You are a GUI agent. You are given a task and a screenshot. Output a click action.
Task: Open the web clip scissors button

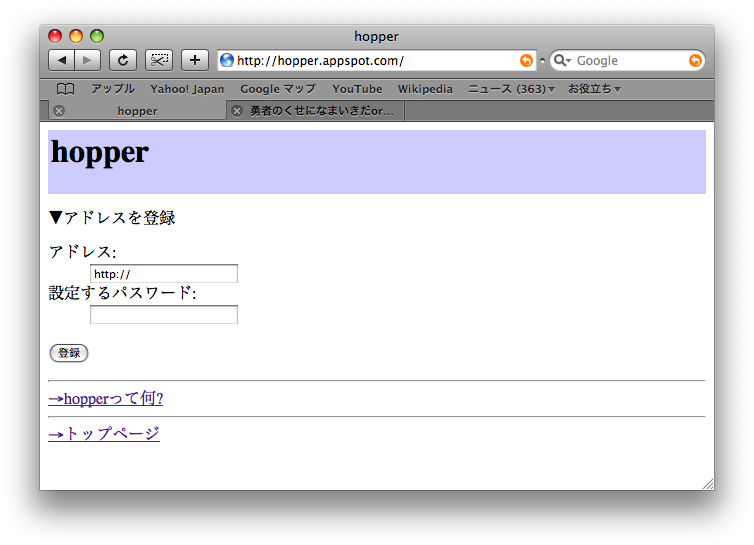coord(159,60)
